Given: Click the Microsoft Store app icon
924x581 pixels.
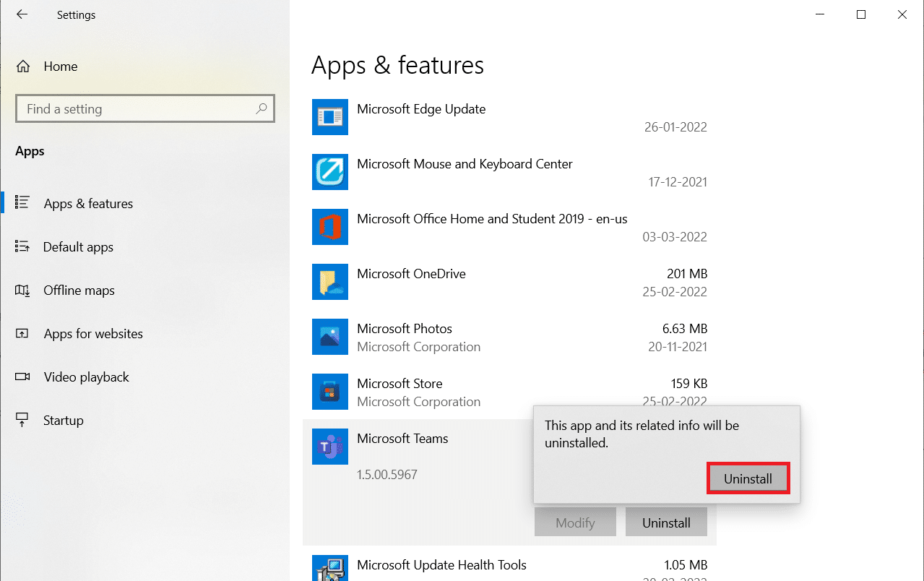Looking at the screenshot, I should click(x=330, y=392).
